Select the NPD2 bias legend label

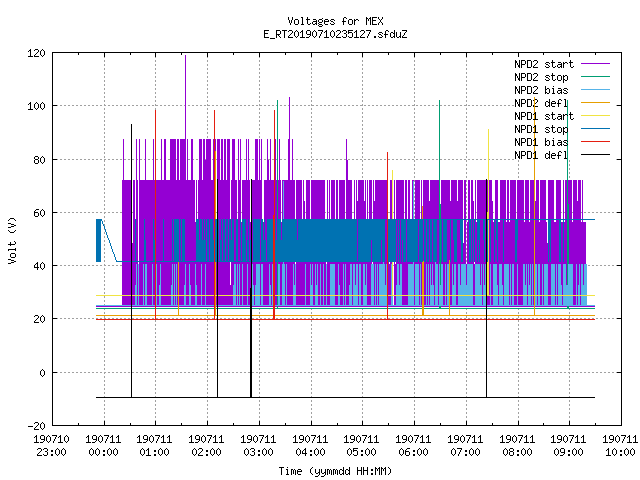(541, 90)
